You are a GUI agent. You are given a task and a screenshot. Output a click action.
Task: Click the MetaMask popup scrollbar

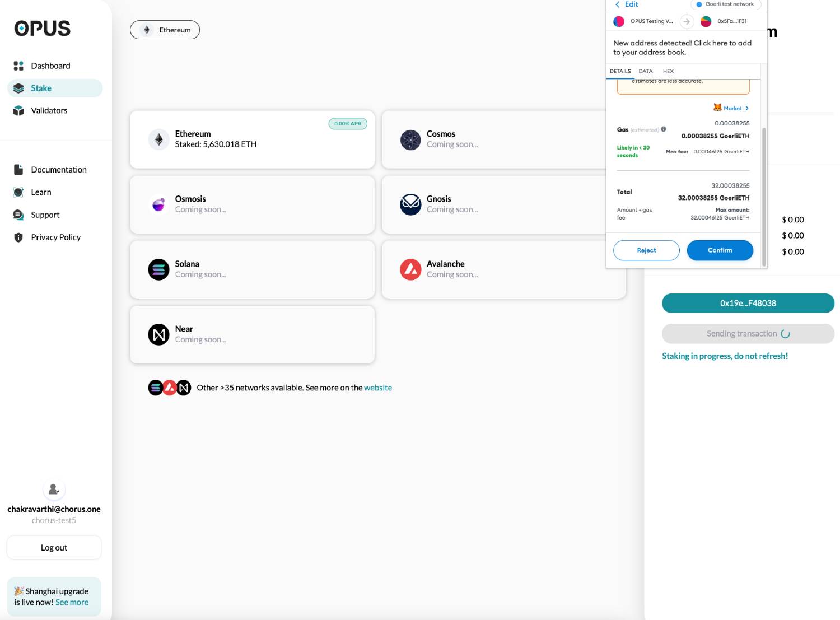pos(764,196)
